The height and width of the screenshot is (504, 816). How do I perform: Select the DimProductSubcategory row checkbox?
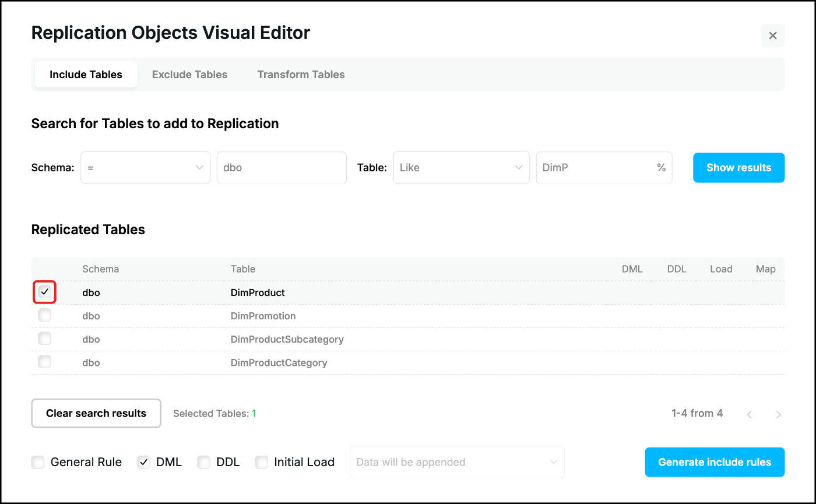44,339
